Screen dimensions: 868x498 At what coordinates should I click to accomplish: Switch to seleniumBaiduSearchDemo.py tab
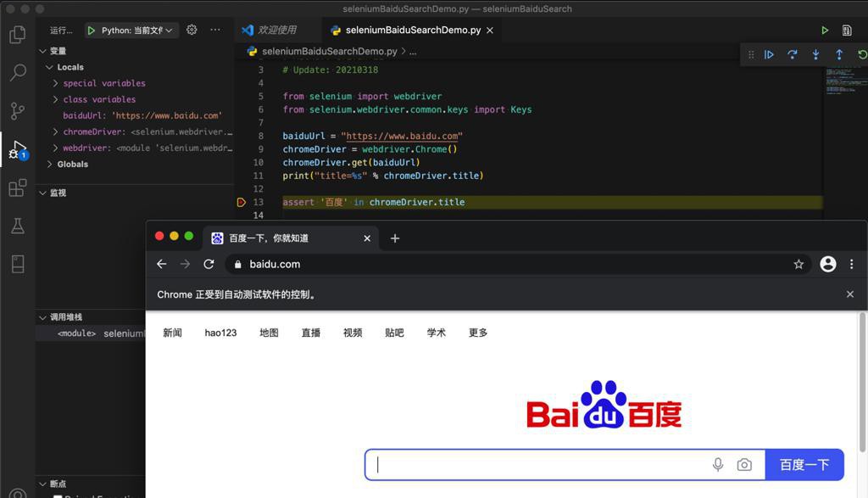point(413,31)
